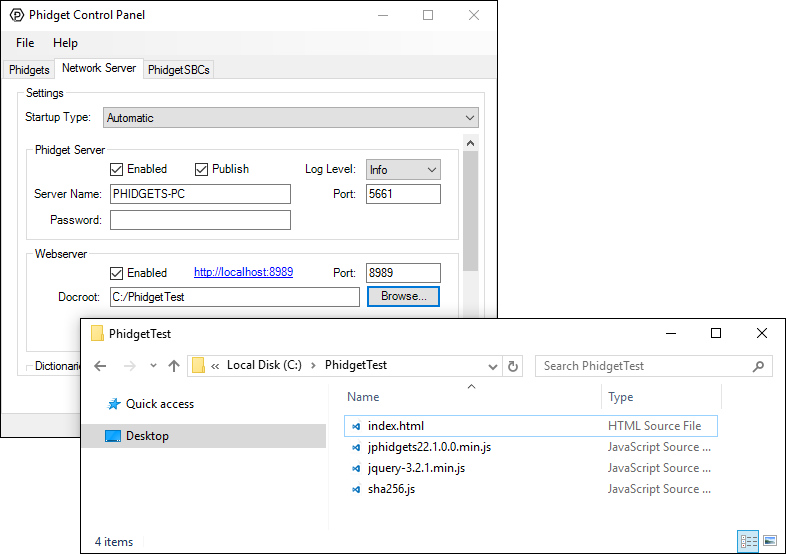Switch to the Phidgets tab
This screenshot has width=786, height=554.
click(x=29, y=70)
